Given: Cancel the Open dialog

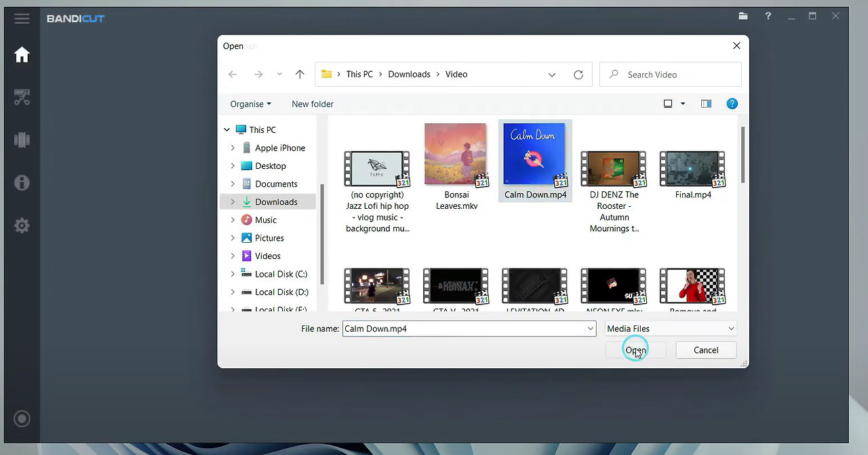Looking at the screenshot, I should pyautogui.click(x=705, y=350).
